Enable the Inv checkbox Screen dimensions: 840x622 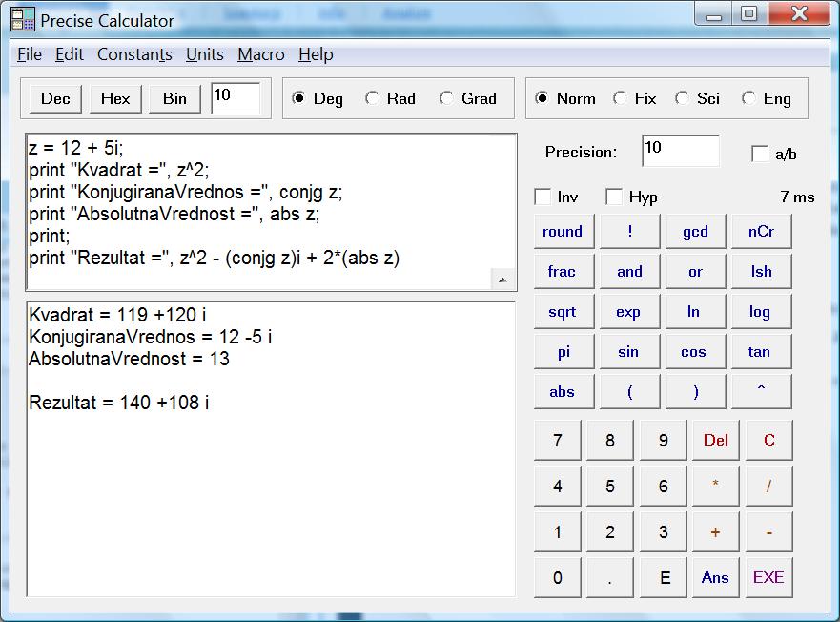543,197
